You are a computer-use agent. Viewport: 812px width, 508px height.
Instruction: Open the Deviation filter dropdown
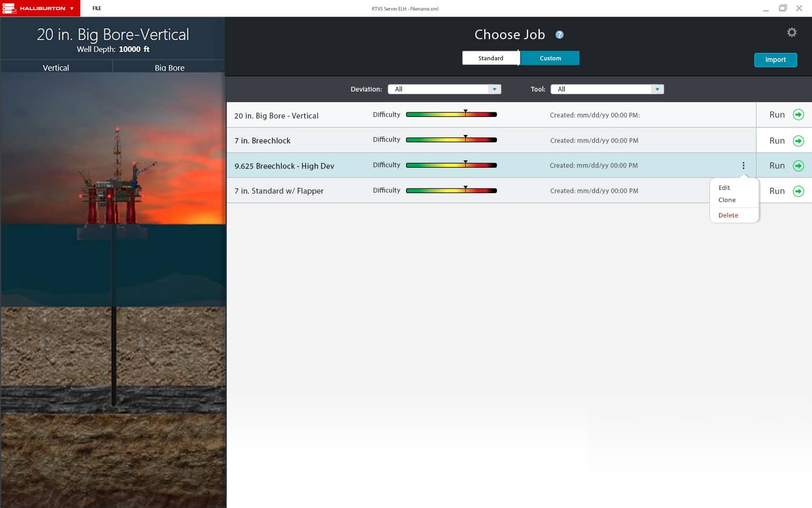coord(494,89)
